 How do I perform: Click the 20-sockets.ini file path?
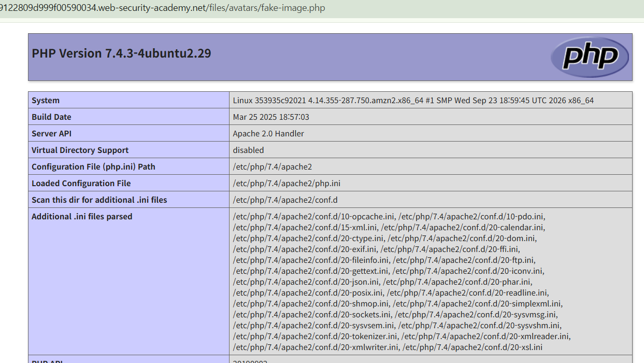(312, 314)
